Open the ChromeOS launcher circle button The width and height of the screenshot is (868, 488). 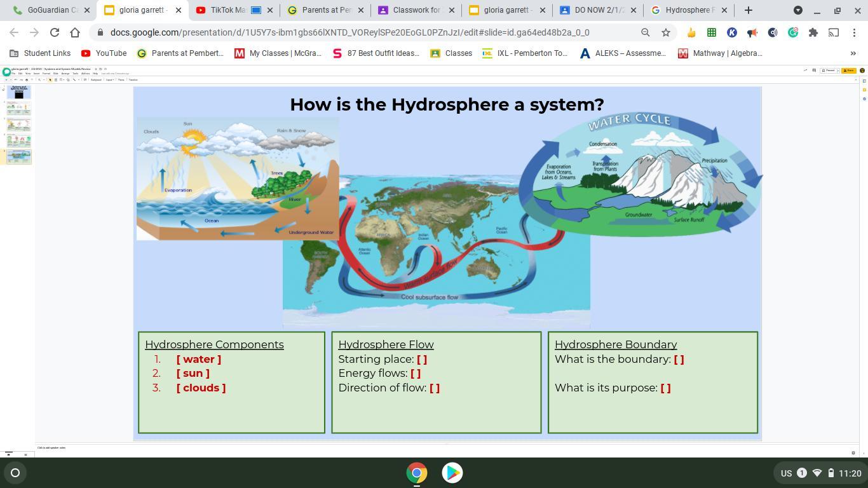tap(15, 473)
